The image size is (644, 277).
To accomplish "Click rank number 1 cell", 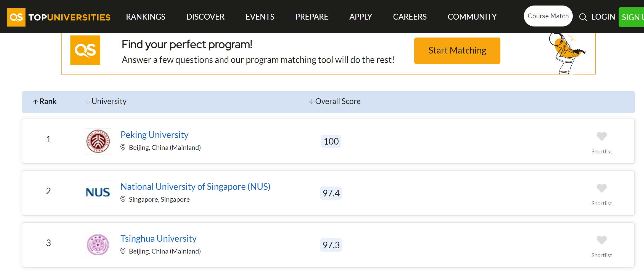I will tap(49, 139).
